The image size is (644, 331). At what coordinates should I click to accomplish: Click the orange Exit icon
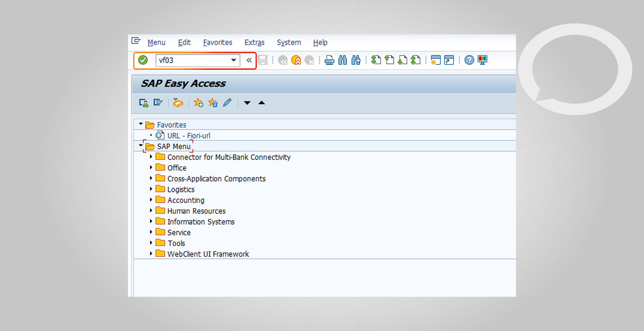pos(296,60)
